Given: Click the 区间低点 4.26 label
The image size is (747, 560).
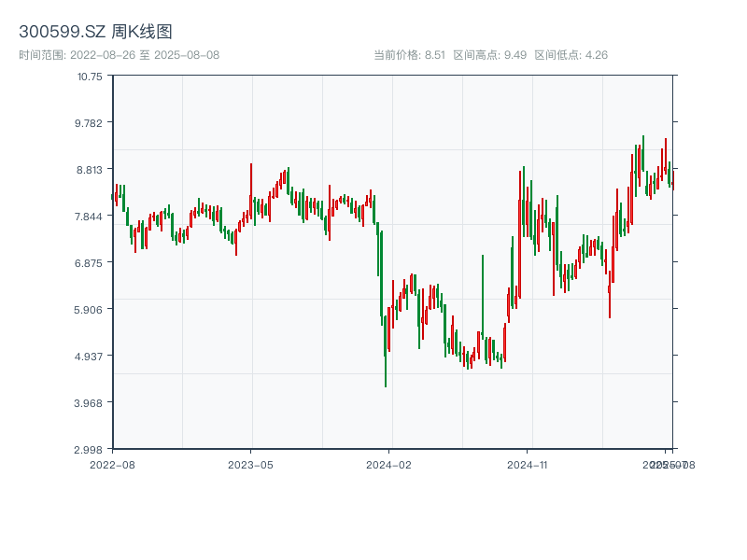Looking at the screenshot, I should (571, 55).
